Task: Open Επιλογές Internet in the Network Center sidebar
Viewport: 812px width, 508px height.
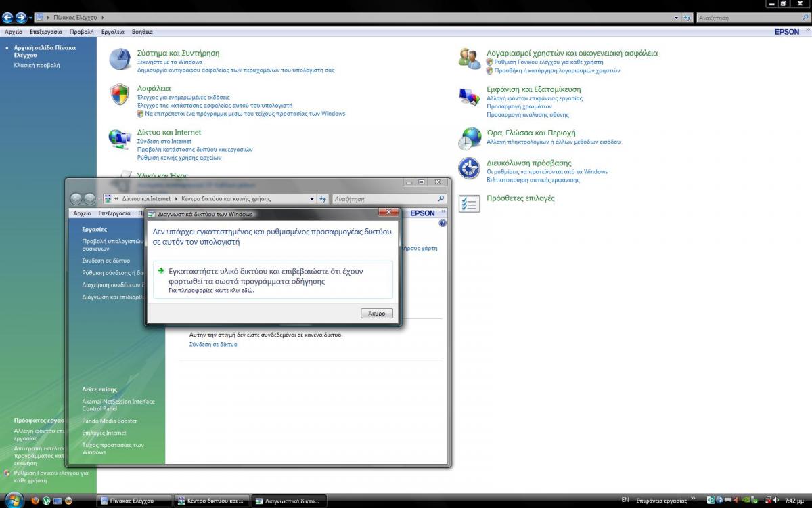Action: coord(104,433)
